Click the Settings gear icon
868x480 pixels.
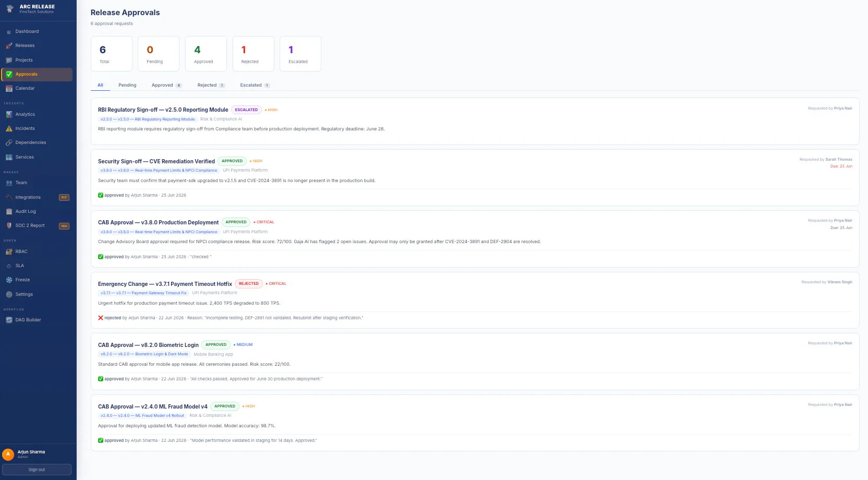(x=9, y=294)
